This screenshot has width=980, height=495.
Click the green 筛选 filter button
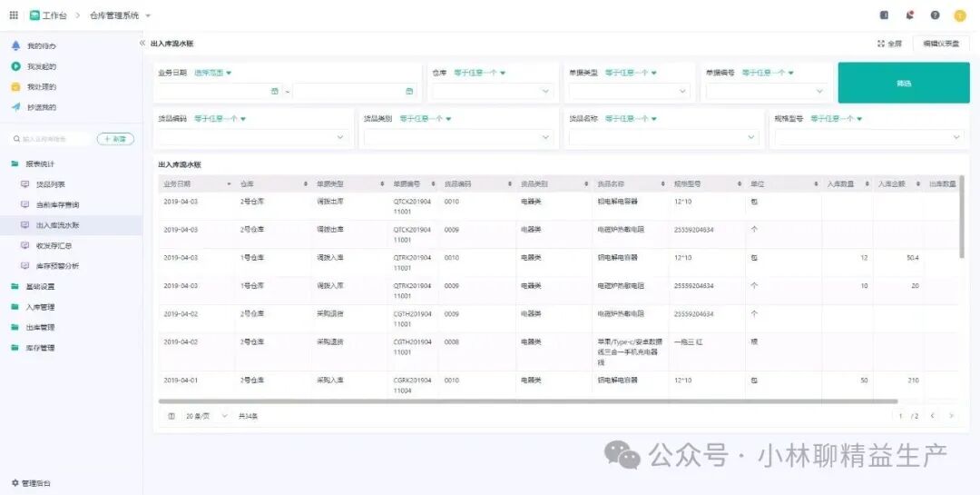coord(903,83)
